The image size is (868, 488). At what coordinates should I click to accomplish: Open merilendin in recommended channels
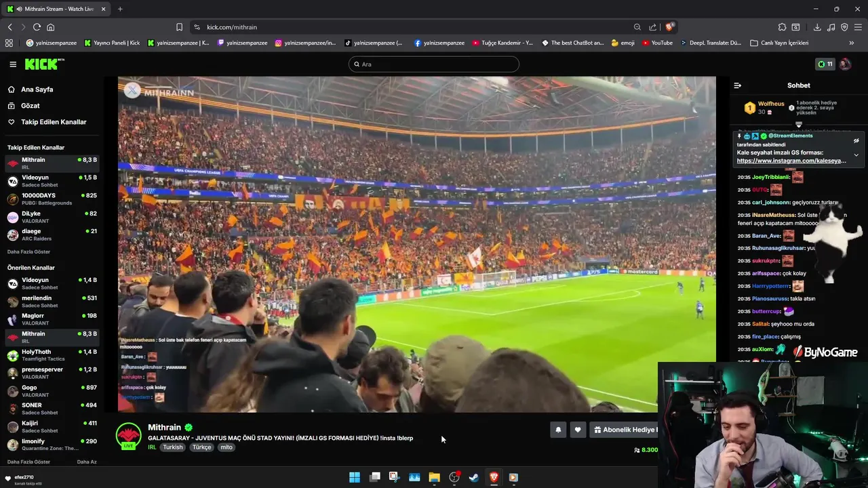click(52, 302)
